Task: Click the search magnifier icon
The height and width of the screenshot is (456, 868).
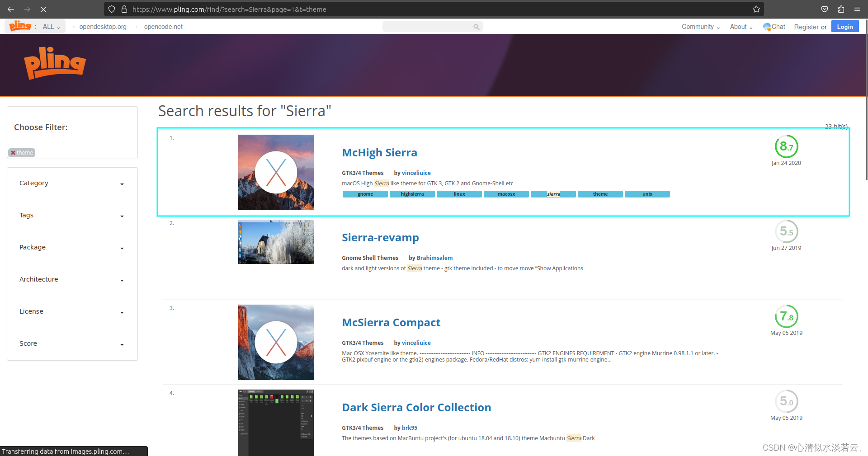Action: 476,27
